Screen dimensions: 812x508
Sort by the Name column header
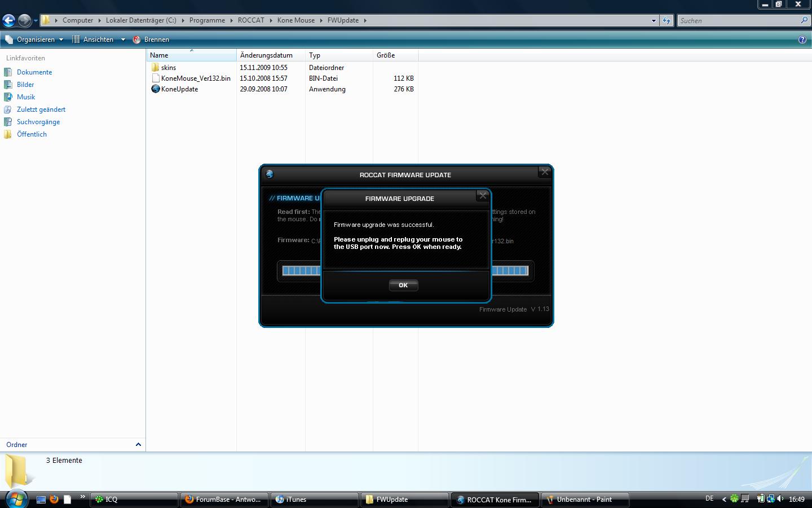pyautogui.click(x=192, y=55)
